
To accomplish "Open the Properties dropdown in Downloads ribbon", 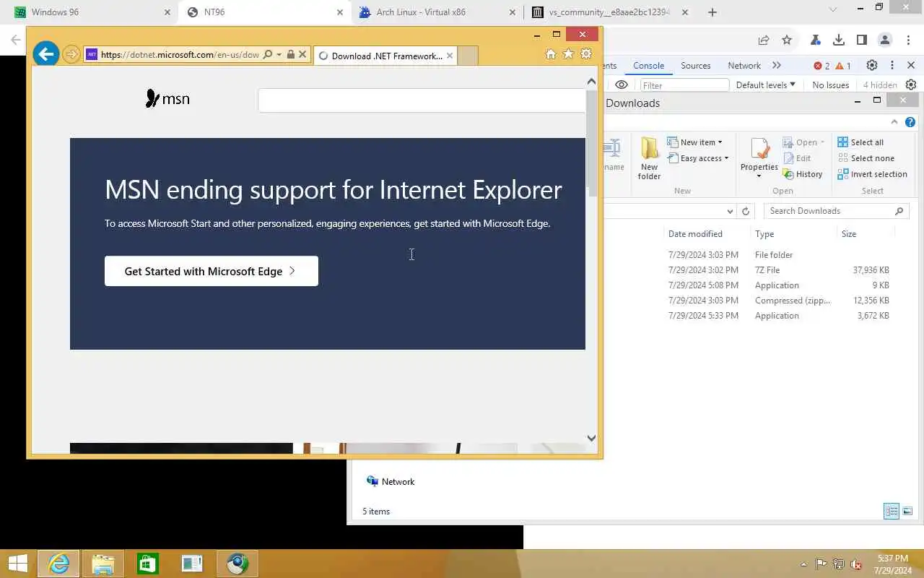I will (x=759, y=159).
